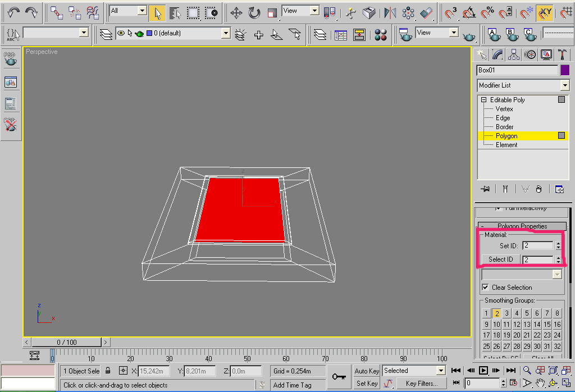Select Edge sub-object level
Viewport: 575px width, 392px height.
click(x=503, y=118)
